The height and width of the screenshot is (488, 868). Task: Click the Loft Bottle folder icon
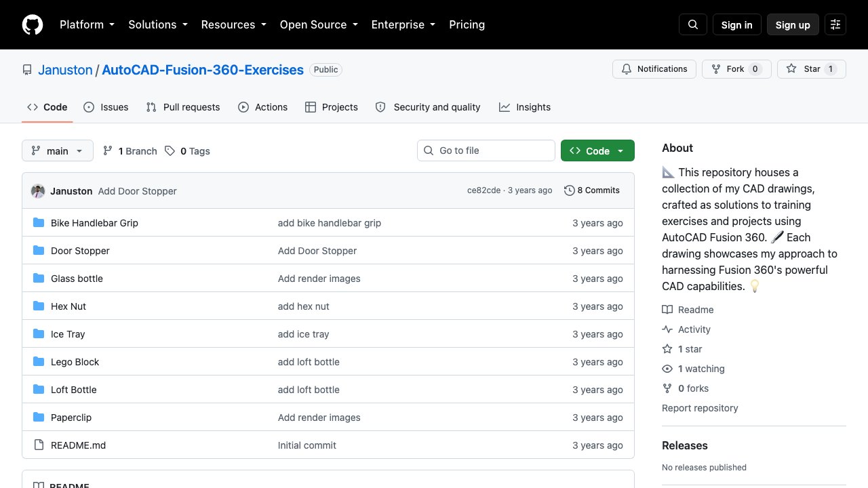click(x=39, y=390)
